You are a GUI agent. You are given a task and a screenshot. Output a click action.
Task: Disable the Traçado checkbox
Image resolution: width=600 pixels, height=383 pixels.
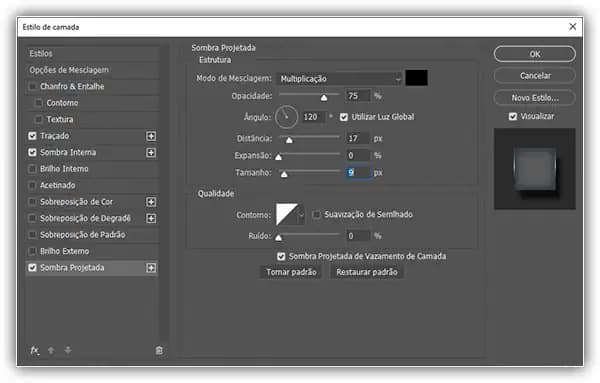coord(33,136)
